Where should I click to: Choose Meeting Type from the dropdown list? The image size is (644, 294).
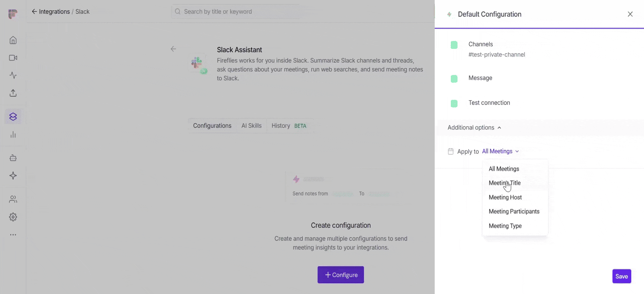505,226
